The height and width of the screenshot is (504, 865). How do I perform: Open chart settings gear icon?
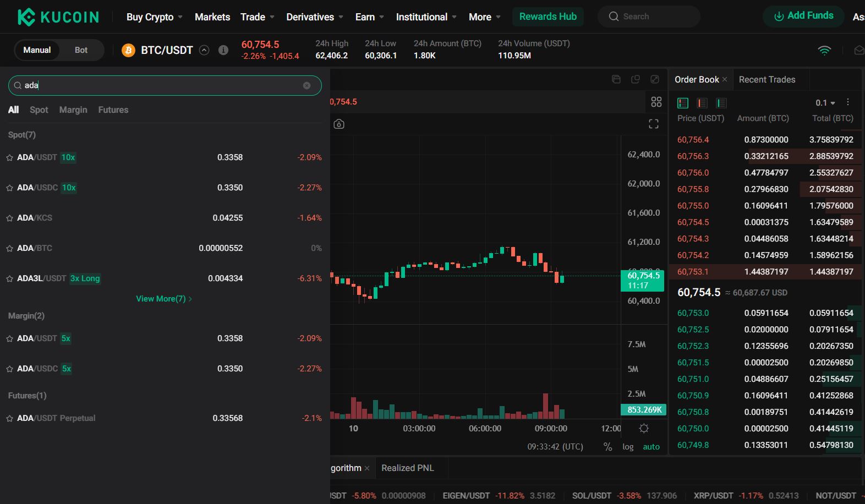coord(644,428)
